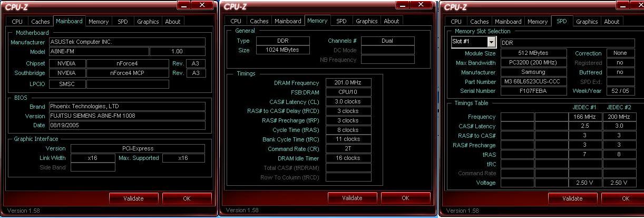This screenshot has width=644, height=218.
Task: Click the 16 clocks DRAM Idle Timer value
Action: coord(348,158)
